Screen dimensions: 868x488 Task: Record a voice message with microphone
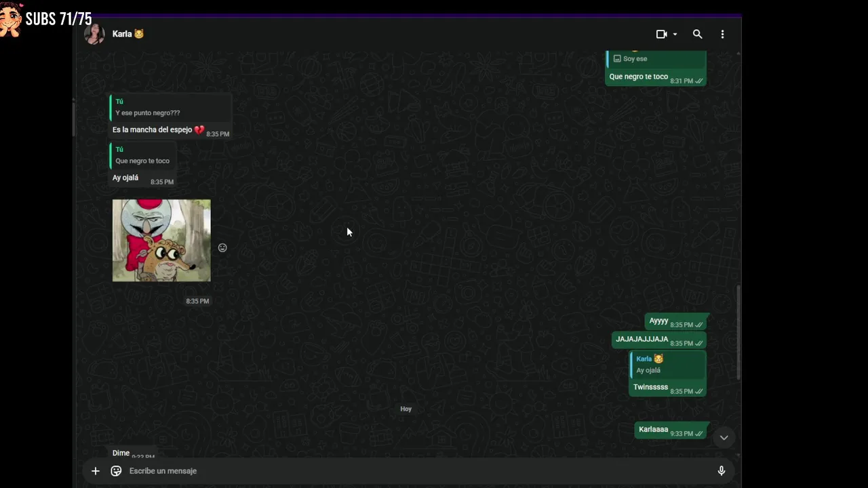(x=722, y=471)
